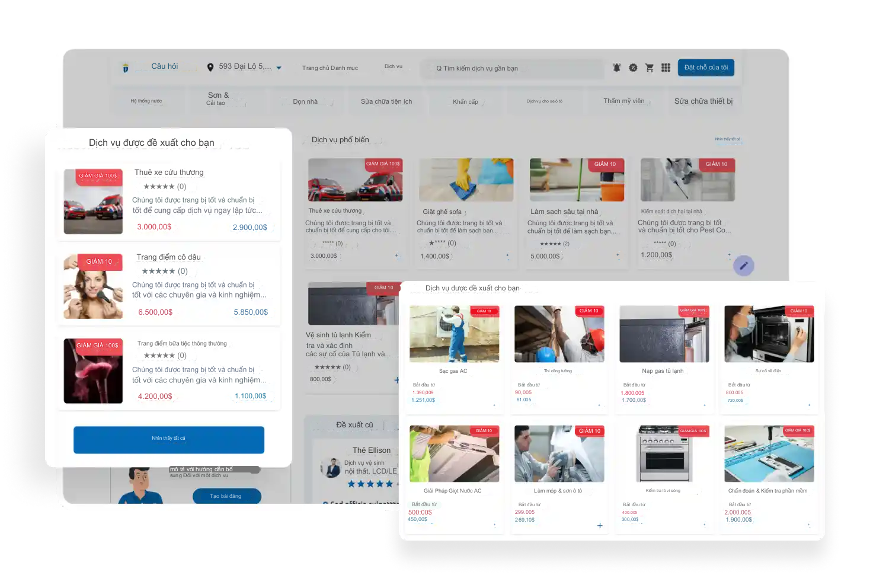The image size is (870, 588).
Task: Select the Sơn & Cải tạo category
Action: tap(217, 99)
